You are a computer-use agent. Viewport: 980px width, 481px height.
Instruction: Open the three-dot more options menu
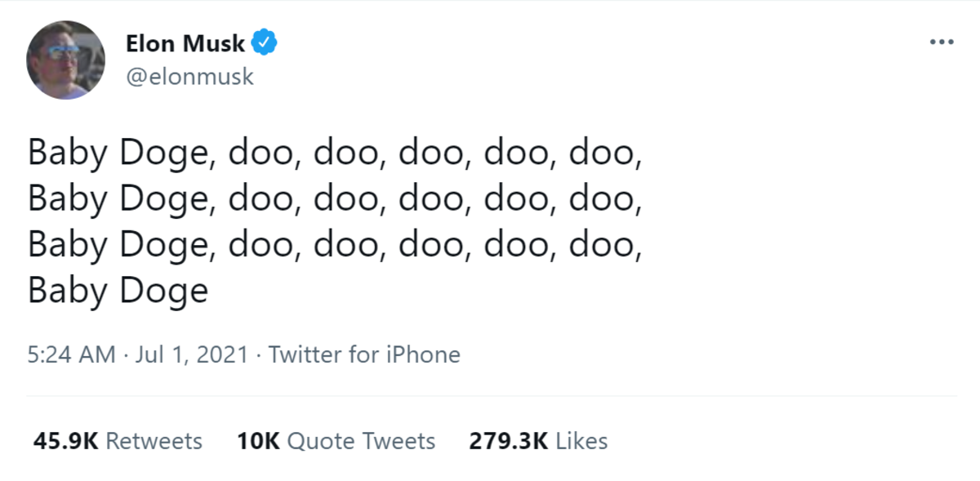942,42
